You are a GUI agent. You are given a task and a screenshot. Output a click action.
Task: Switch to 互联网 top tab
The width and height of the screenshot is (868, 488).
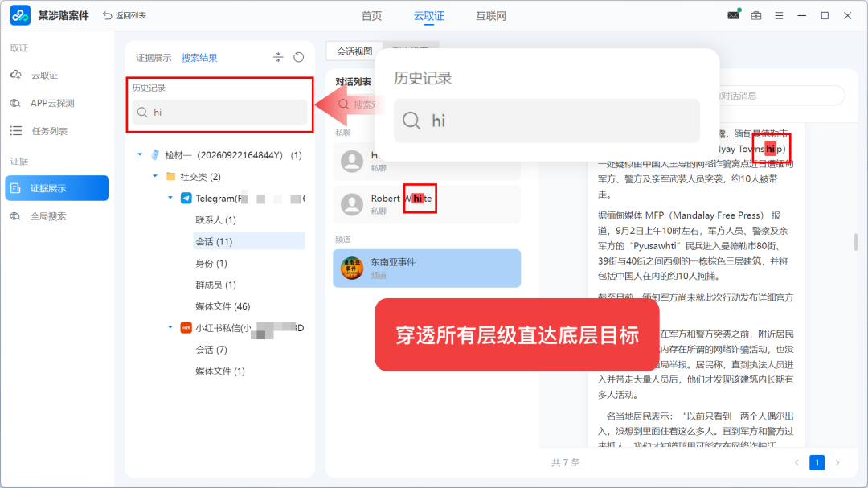click(491, 16)
